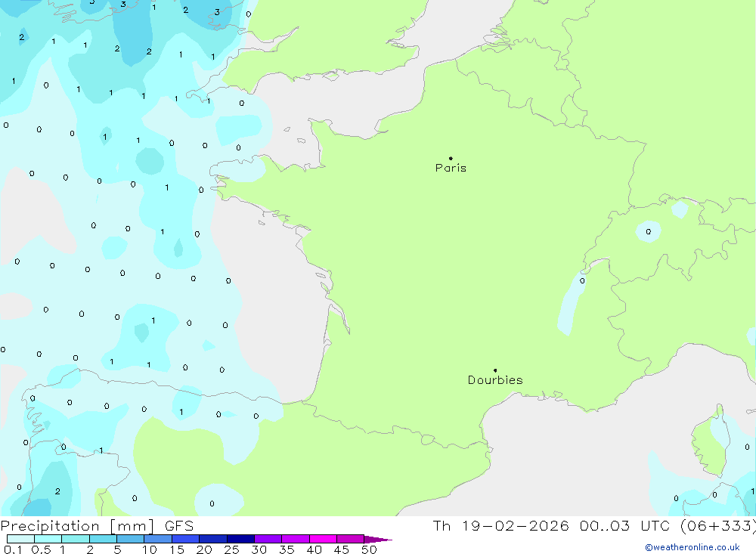
Task: Click the legend value '15'
Action: click(x=177, y=549)
